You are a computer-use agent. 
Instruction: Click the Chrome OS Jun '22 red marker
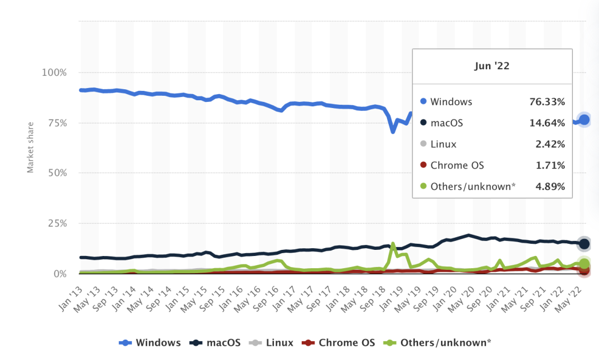tap(584, 270)
